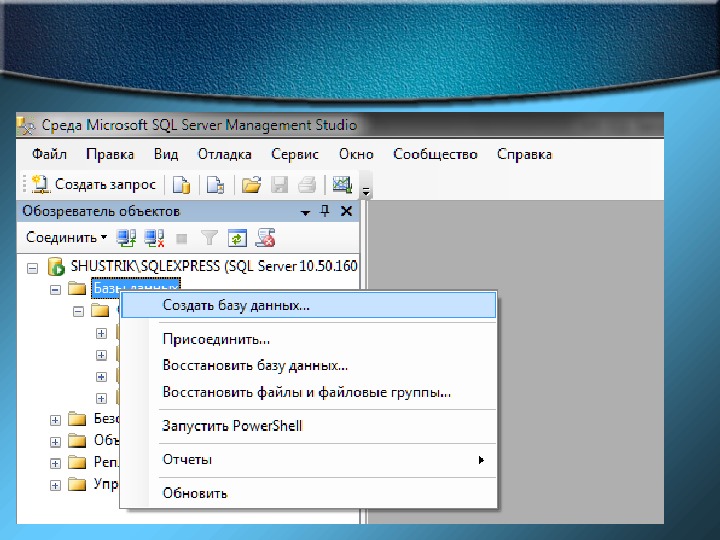Screen dimensions: 720x540
Task: Choose Восстановить базу данных... menu entry
Action: 309,366
